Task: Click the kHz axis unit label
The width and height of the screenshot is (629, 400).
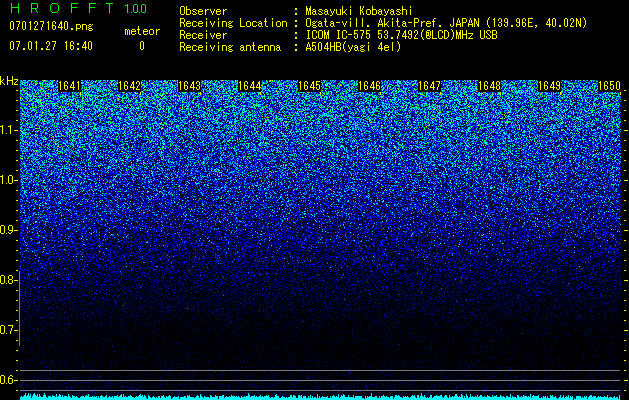Action: (9, 81)
